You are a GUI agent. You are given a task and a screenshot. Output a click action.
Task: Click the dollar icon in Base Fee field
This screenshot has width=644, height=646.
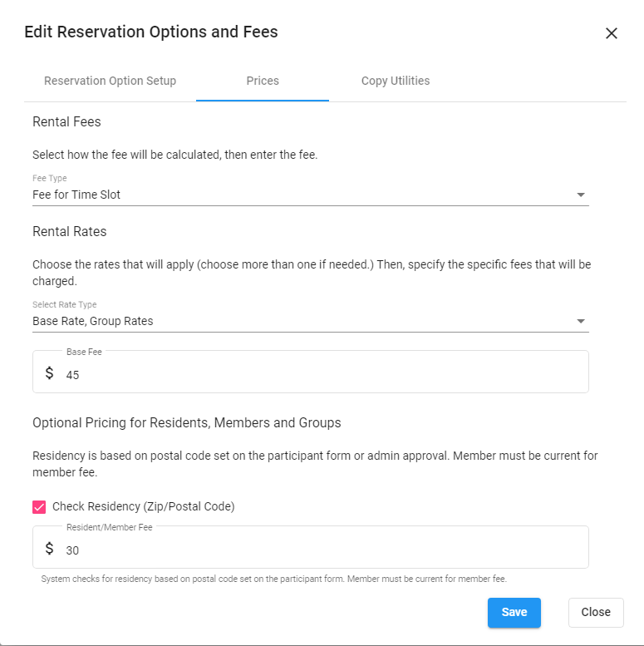pyautogui.click(x=49, y=373)
